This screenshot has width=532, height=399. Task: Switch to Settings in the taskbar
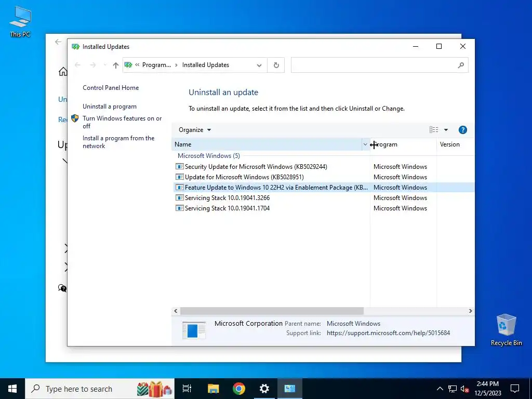point(264,389)
